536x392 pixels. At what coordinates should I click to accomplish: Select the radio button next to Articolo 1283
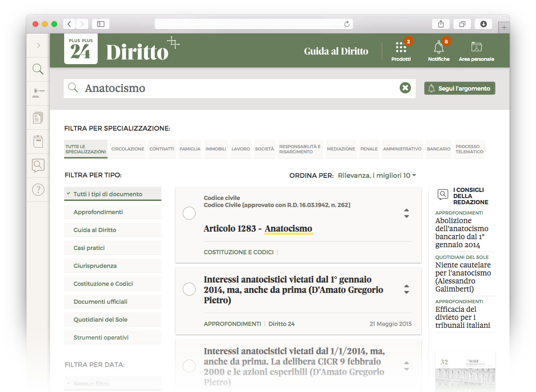coord(189,213)
